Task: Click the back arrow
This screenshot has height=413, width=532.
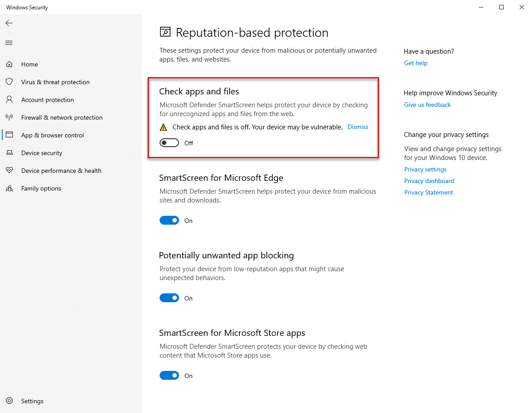Action: pyautogui.click(x=9, y=23)
